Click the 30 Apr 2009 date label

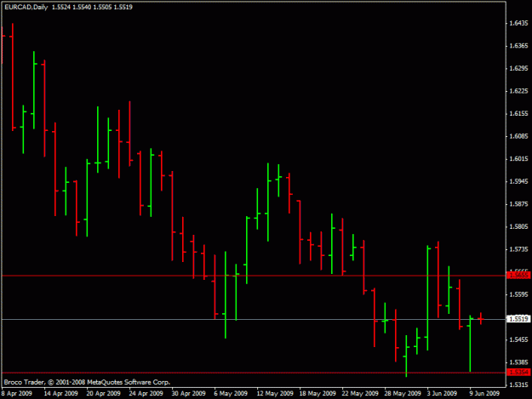[x=188, y=393]
